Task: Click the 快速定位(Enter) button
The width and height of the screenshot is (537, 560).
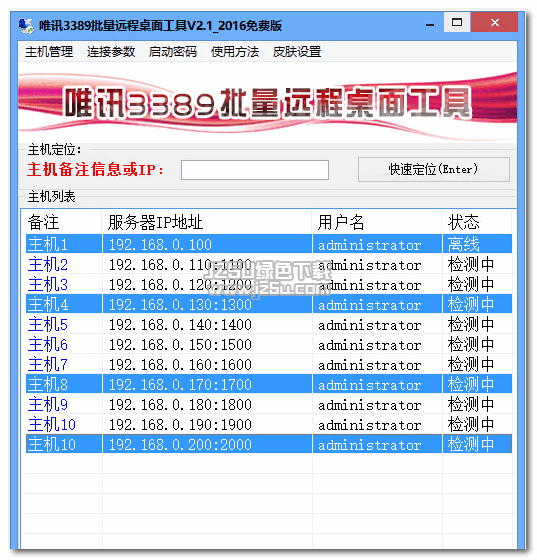Action: 433,169
